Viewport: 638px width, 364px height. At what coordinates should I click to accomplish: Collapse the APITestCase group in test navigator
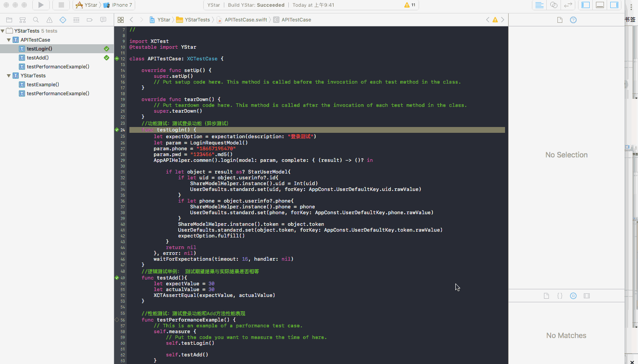point(9,40)
